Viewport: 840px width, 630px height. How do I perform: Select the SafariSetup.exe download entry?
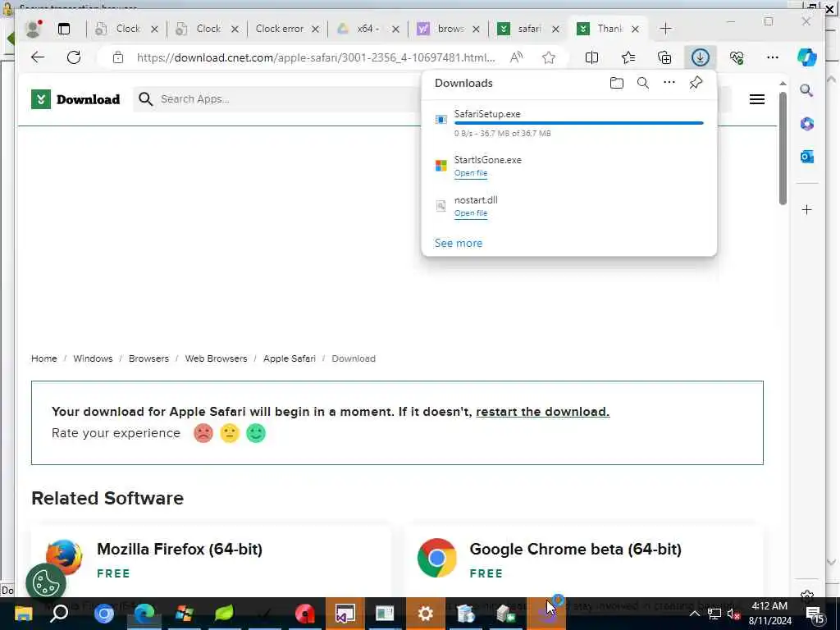pos(569,123)
